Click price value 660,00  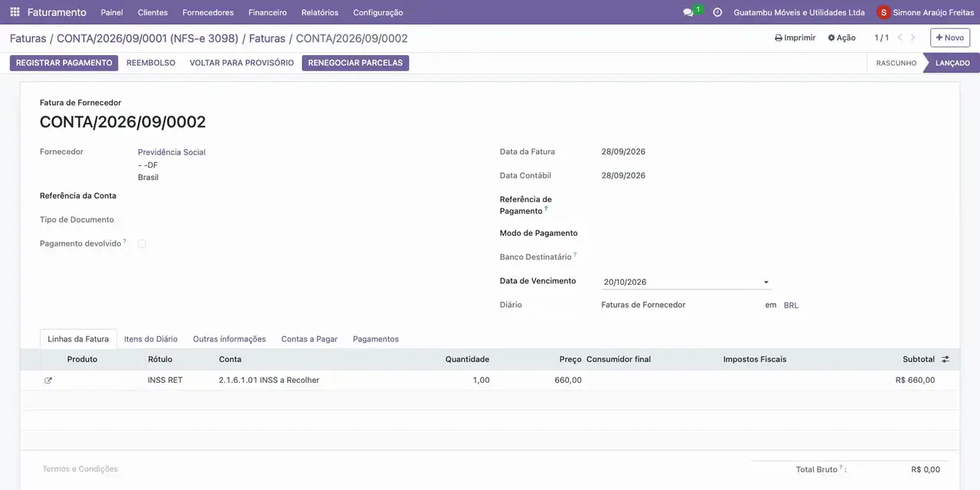coord(568,381)
